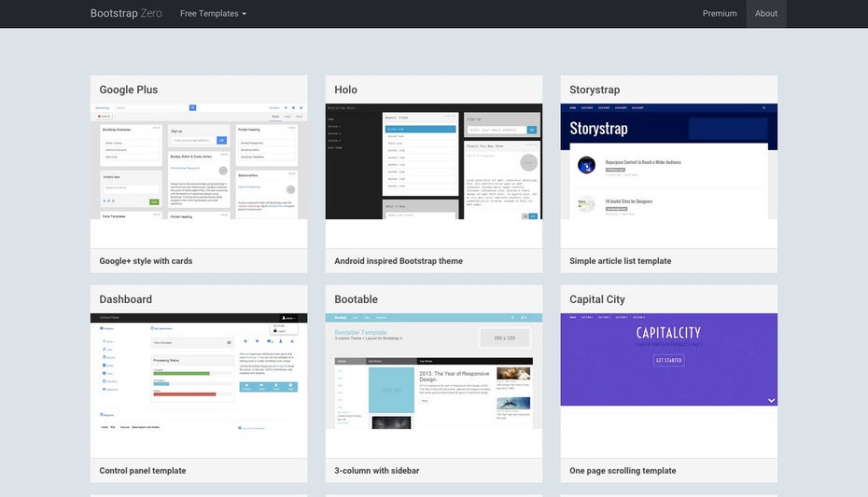View the Storystrap preview thumbnail
Viewport: 868px width, 497px height.
(668, 161)
